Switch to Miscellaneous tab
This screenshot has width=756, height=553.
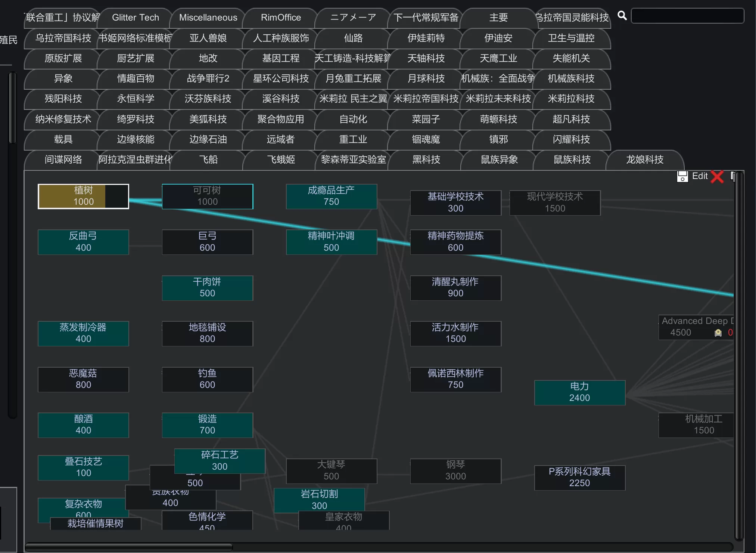click(x=208, y=18)
